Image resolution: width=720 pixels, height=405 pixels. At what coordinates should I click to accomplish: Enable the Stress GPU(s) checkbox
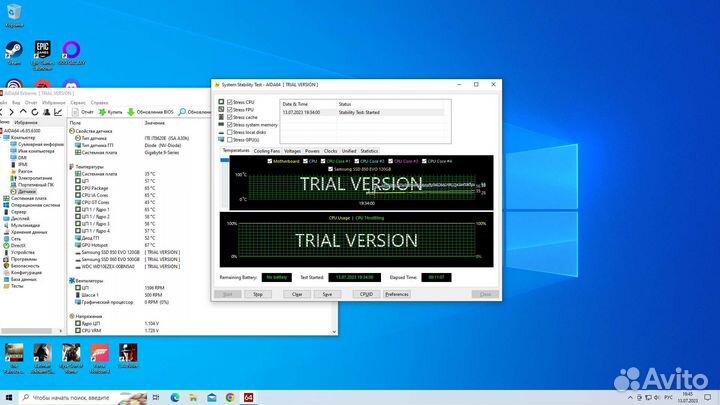pyautogui.click(x=230, y=139)
